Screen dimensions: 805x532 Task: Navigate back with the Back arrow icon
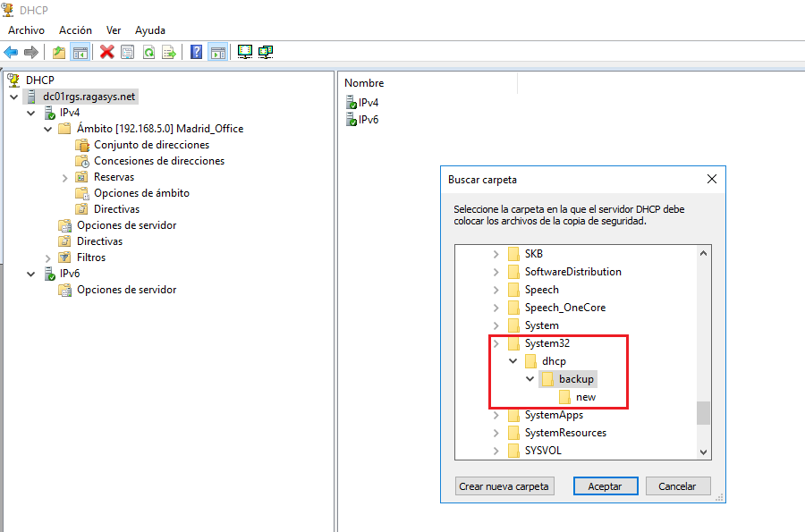[10, 51]
